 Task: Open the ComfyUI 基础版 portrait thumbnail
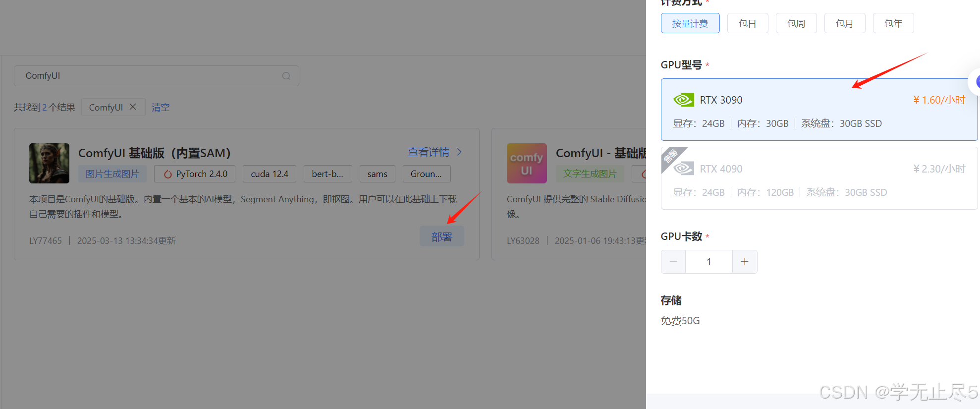[x=49, y=163]
